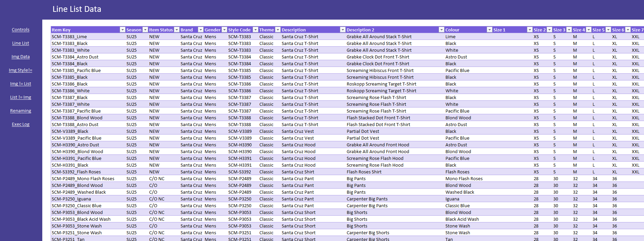Open the Exec Log link
This screenshot has width=644, height=241.
tap(21, 124)
